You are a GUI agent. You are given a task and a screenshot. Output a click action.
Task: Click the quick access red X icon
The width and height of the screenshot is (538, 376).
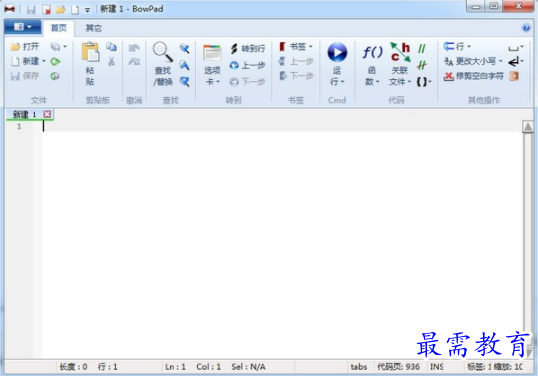coord(46,9)
